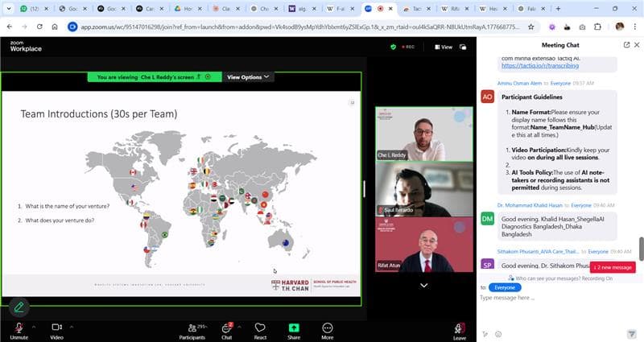This screenshot has width=644, height=342.
Task: Click the AO avatar of Aminu Osman Alem
Action: (x=488, y=97)
